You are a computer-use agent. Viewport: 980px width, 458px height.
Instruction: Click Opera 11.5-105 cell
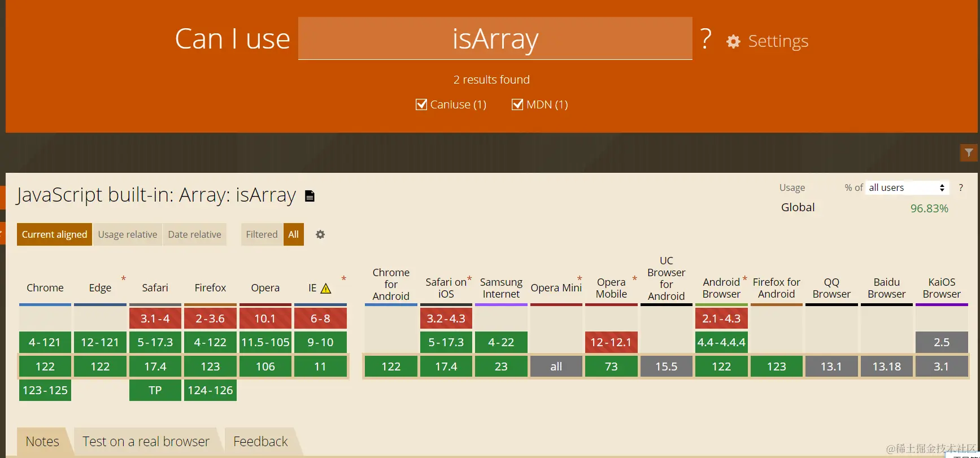[x=265, y=342]
